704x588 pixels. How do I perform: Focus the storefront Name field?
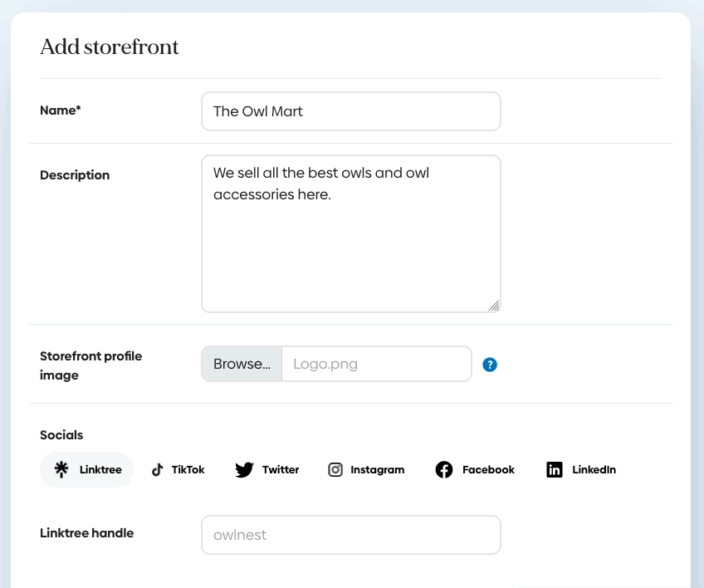(350, 111)
